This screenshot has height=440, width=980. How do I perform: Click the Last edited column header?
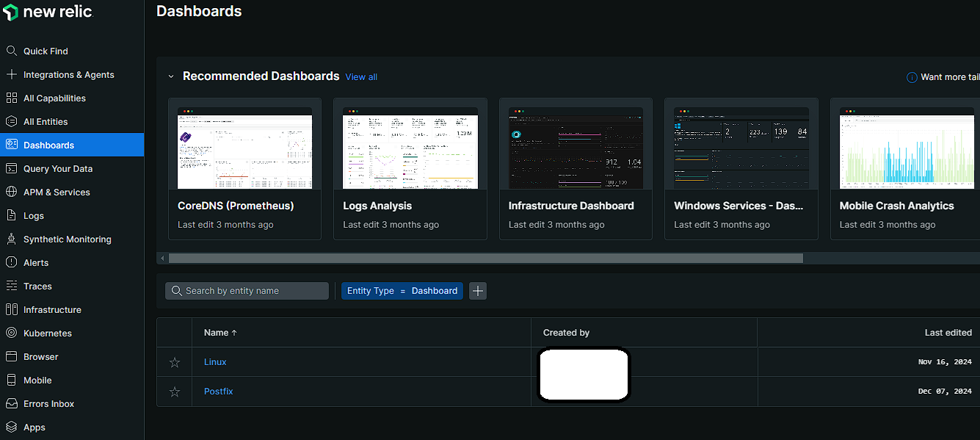(948, 333)
